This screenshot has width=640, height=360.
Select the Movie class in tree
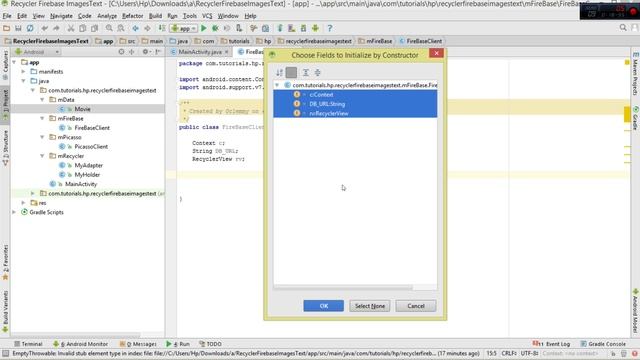coord(82,109)
